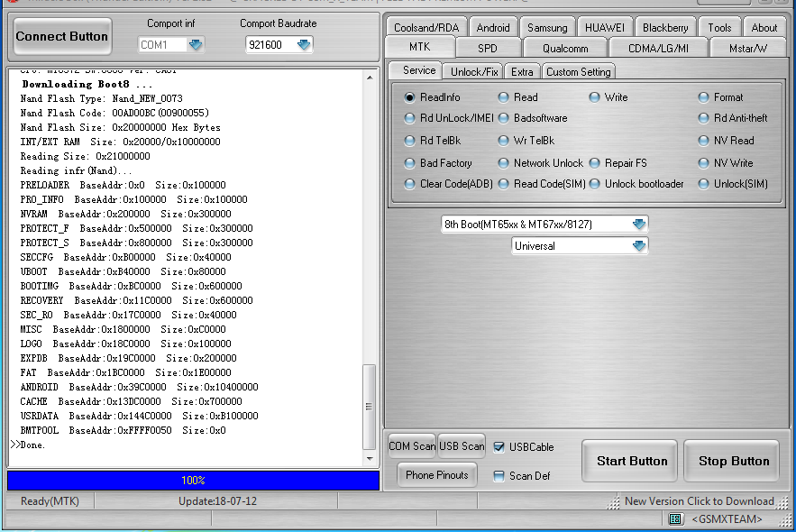Image resolution: width=796 pixels, height=532 pixels.
Task: Open the Samsung tab
Action: (547, 27)
